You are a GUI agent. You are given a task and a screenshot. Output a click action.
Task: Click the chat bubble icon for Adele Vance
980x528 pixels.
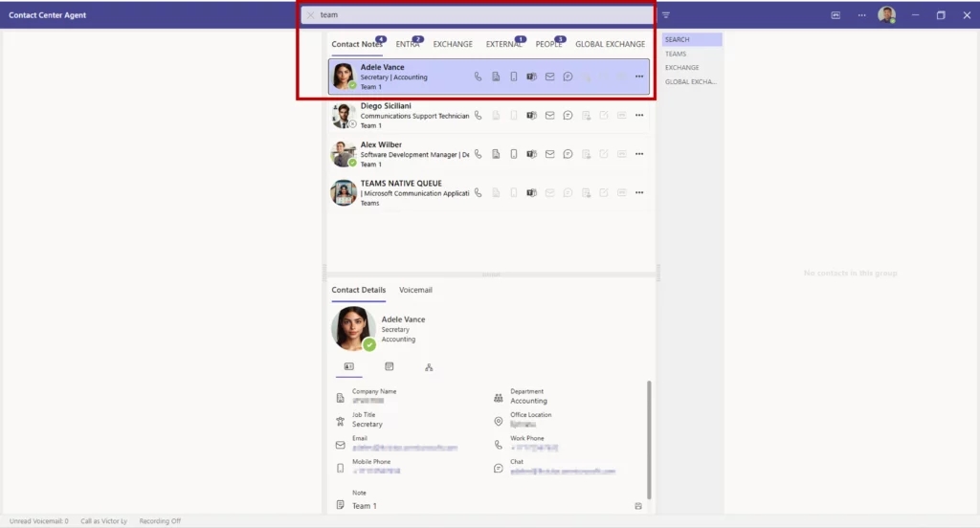tap(568, 77)
